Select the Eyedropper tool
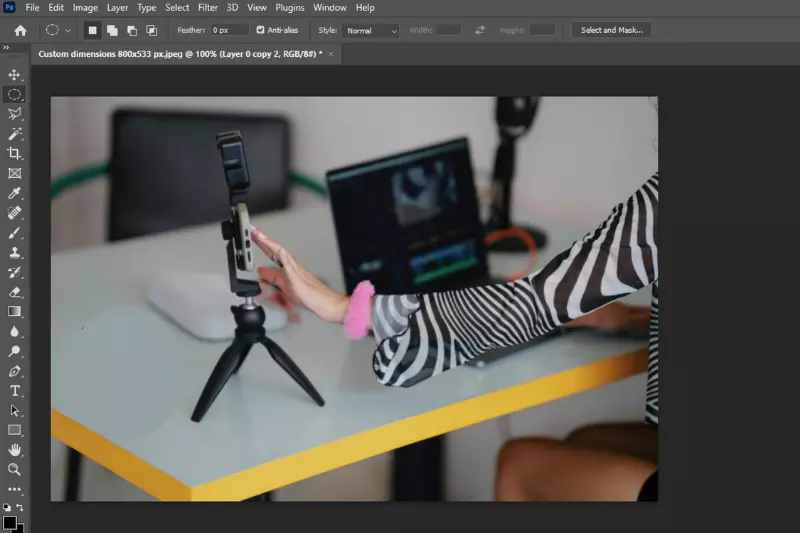Screen dimensions: 800x533 [x=14, y=193]
